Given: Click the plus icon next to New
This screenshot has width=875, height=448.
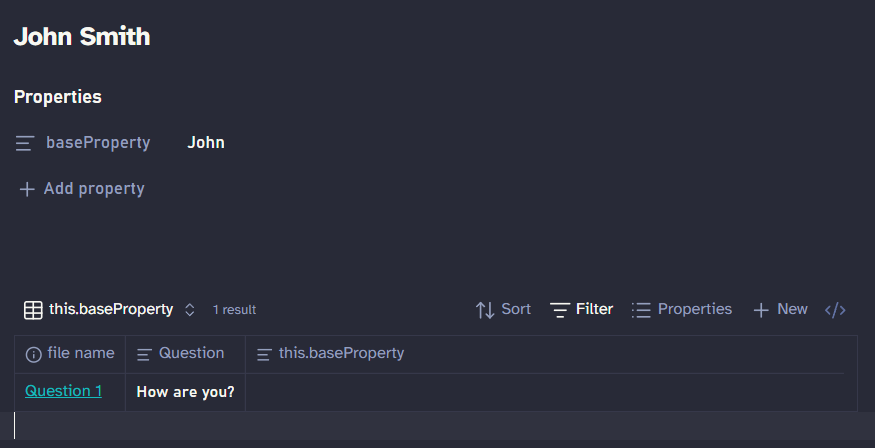Looking at the screenshot, I should pyautogui.click(x=761, y=310).
